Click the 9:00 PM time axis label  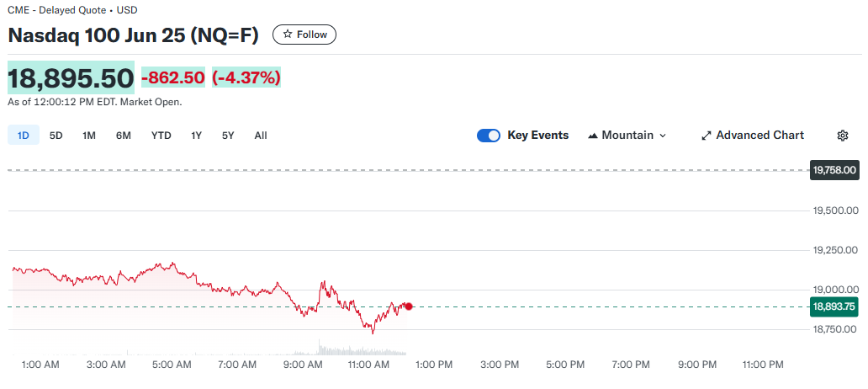point(697,365)
